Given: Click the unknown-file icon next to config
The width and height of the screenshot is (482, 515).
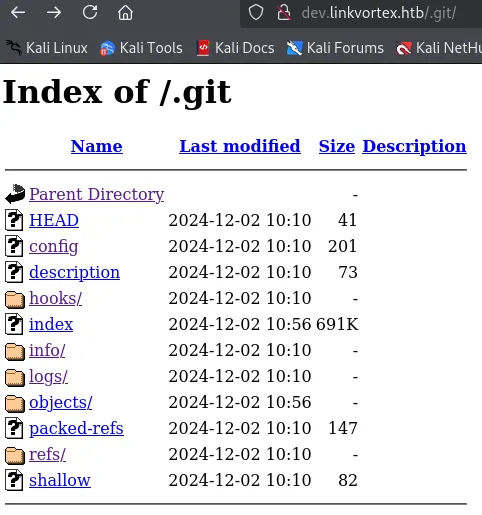Looking at the screenshot, I should coord(14,246).
